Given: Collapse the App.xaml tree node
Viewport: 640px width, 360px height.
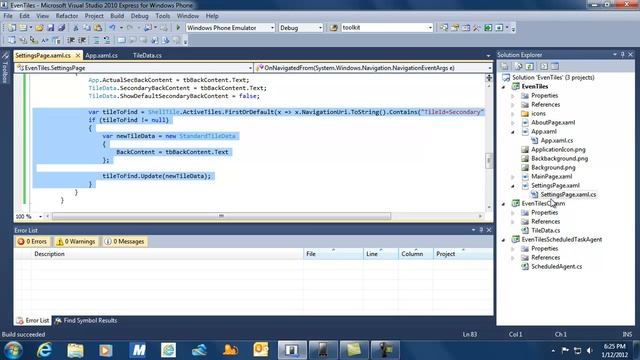Looking at the screenshot, I should click(x=513, y=131).
